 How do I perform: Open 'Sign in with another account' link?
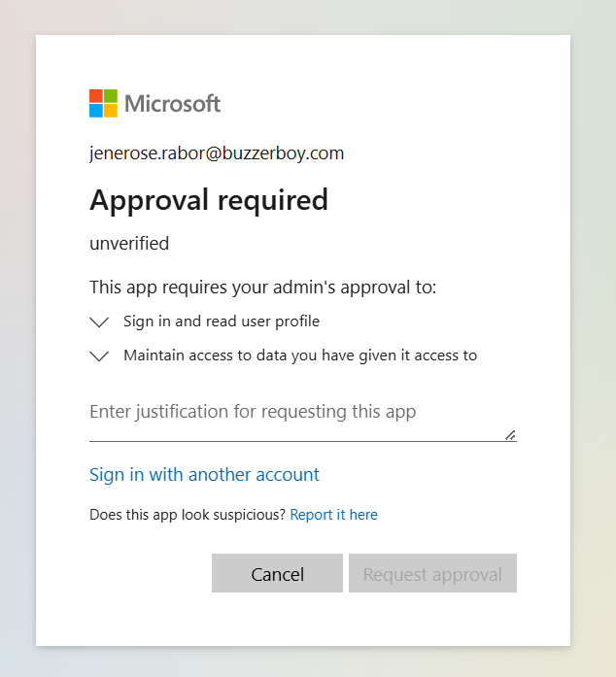(204, 475)
